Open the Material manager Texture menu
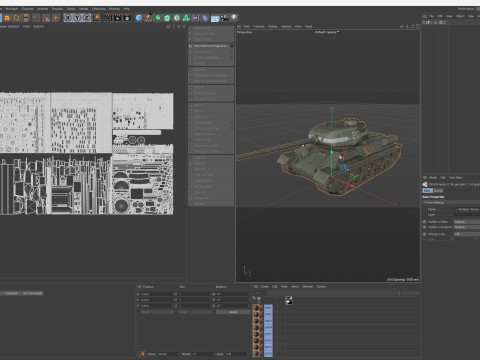The height and width of the screenshot is (360, 480). coord(321,286)
